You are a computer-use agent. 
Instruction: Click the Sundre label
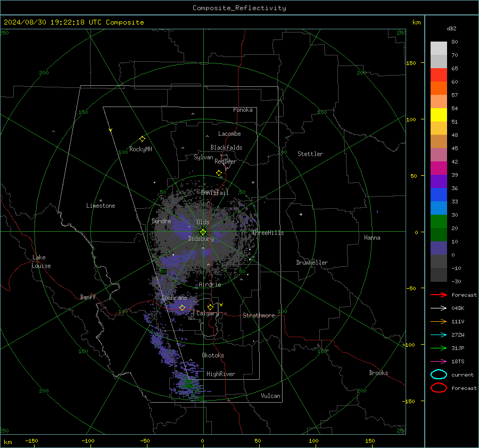161,221
